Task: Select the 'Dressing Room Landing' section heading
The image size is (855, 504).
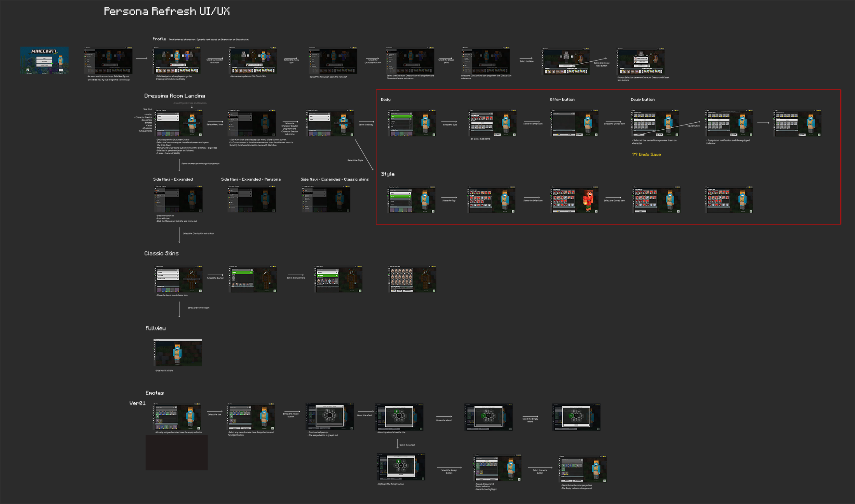Action: pos(174,96)
